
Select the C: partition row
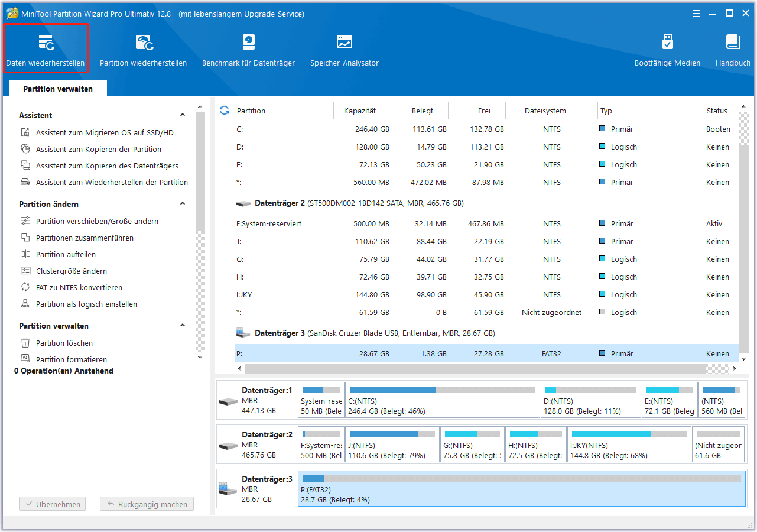[x=486, y=129]
